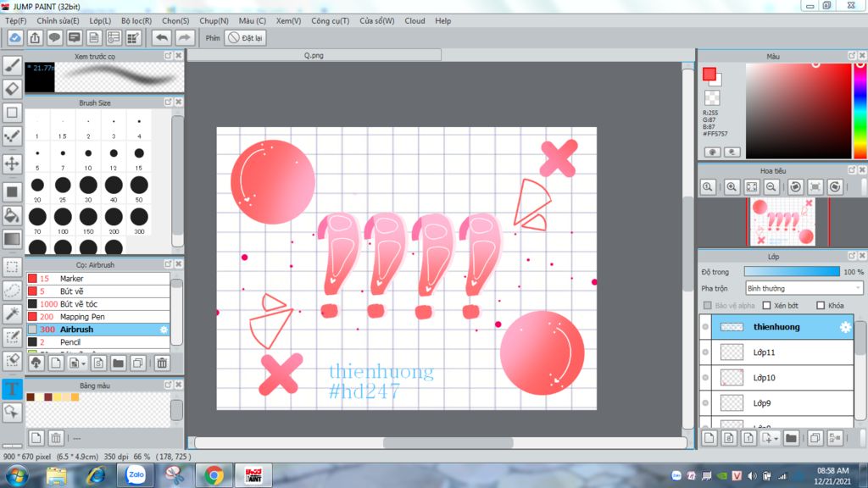Open Google Chrome from taskbar
Viewport: 868px width, 488px height.
[214, 475]
